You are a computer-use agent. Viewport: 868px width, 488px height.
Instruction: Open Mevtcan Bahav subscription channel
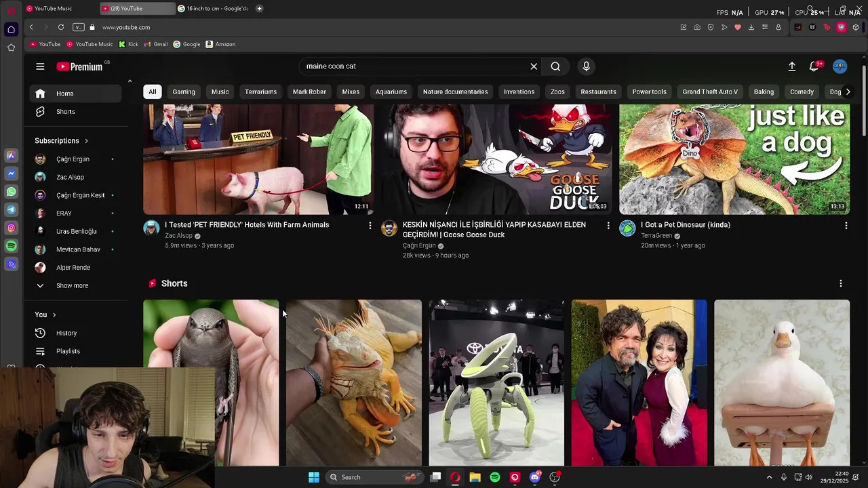click(76, 249)
